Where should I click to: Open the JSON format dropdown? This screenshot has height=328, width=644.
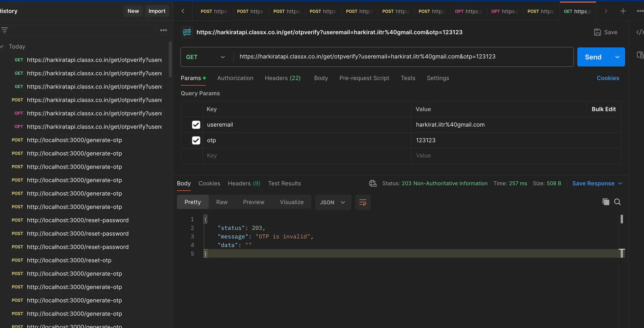(333, 202)
